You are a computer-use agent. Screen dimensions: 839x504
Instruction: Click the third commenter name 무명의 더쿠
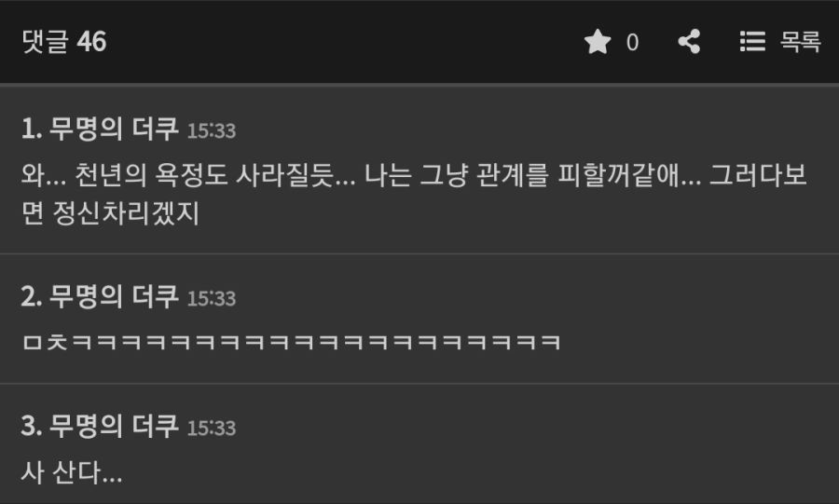pos(114,426)
